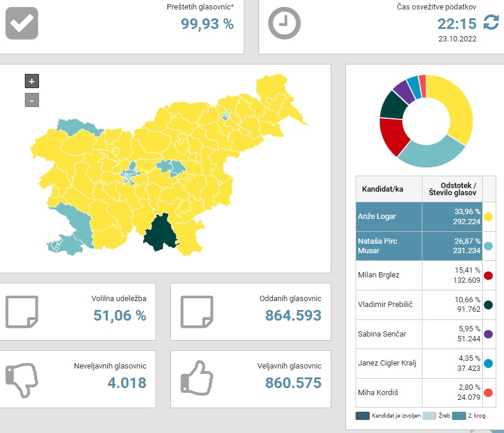Click Vladimir Prebilič candidate name

(x=385, y=305)
